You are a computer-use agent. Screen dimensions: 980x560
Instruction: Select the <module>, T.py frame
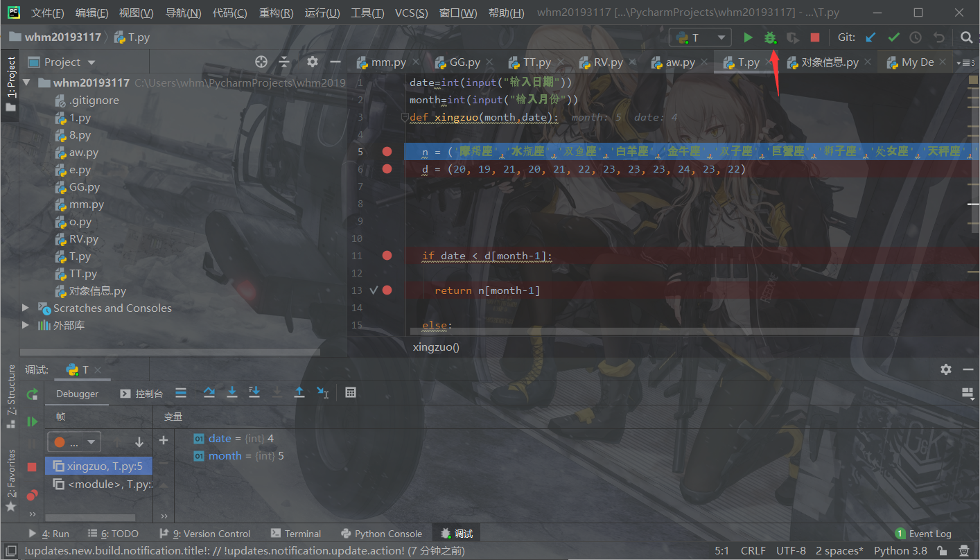point(103,484)
